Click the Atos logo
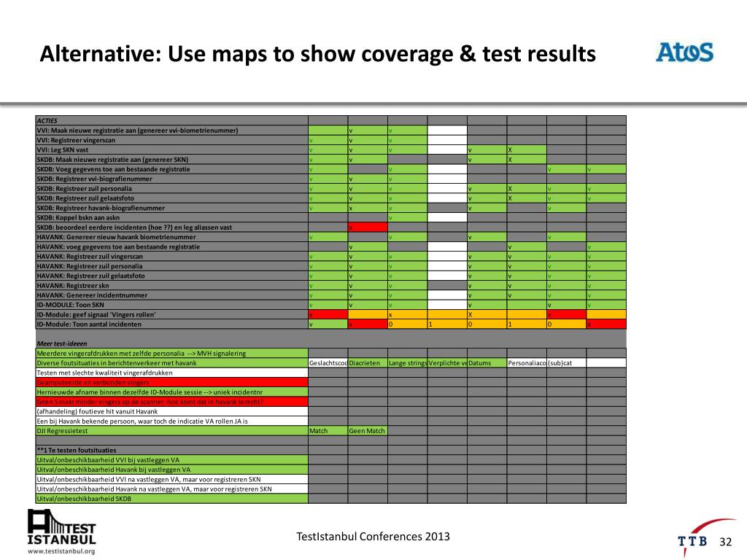 684,52
